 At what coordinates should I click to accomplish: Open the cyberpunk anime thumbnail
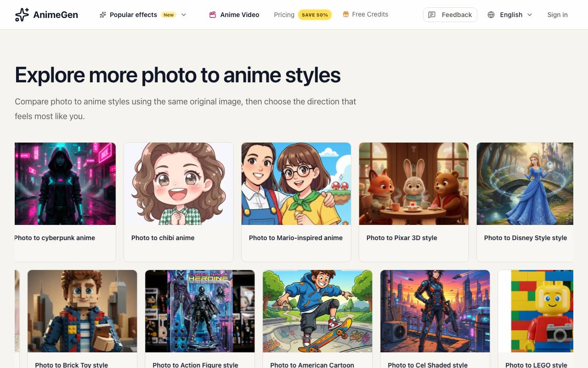click(65, 184)
